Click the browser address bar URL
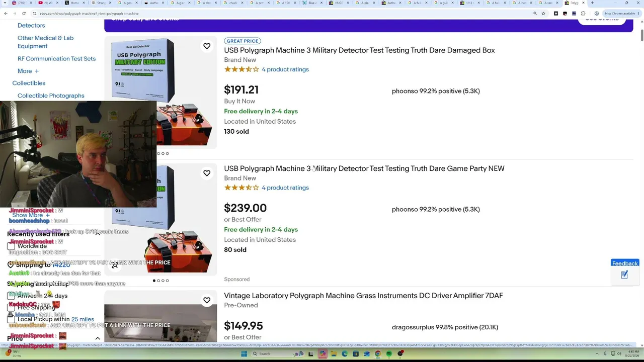 (x=89, y=14)
